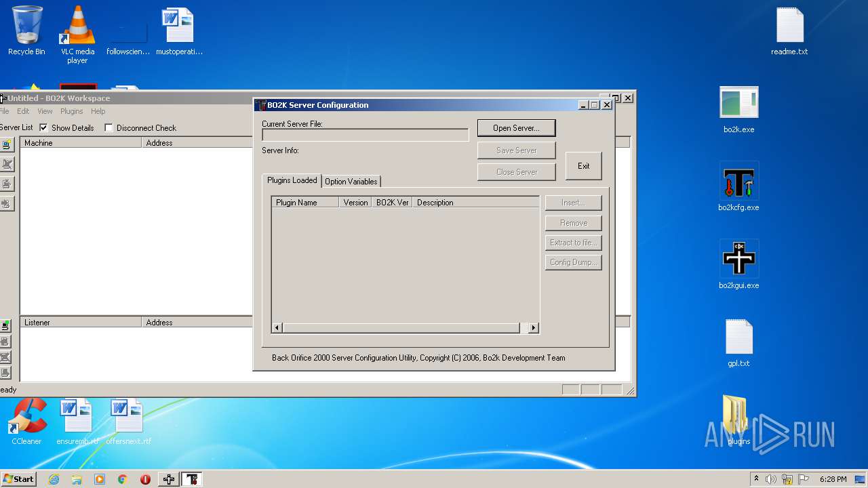Screen dimensions: 868x488
Task: Select the mustoperati... Word document icon
Action: (179, 32)
